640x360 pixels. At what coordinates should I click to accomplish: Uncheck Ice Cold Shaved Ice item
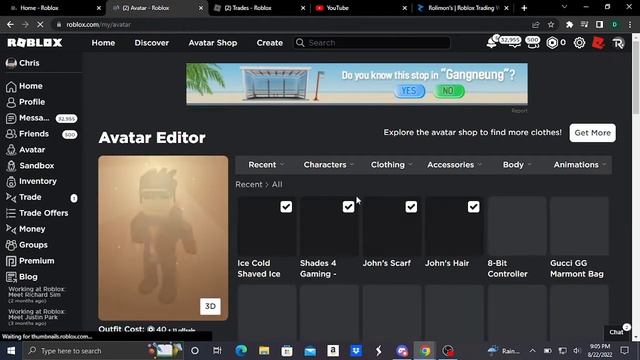coord(286,207)
